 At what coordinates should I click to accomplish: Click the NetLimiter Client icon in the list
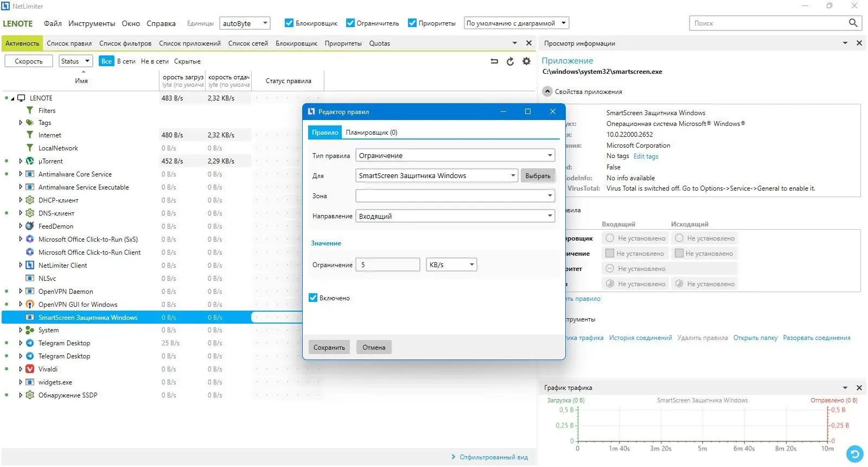pyautogui.click(x=30, y=265)
